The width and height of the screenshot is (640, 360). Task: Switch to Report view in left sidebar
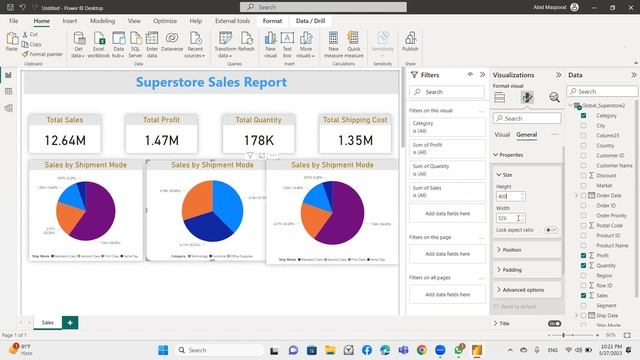click(9, 75)
